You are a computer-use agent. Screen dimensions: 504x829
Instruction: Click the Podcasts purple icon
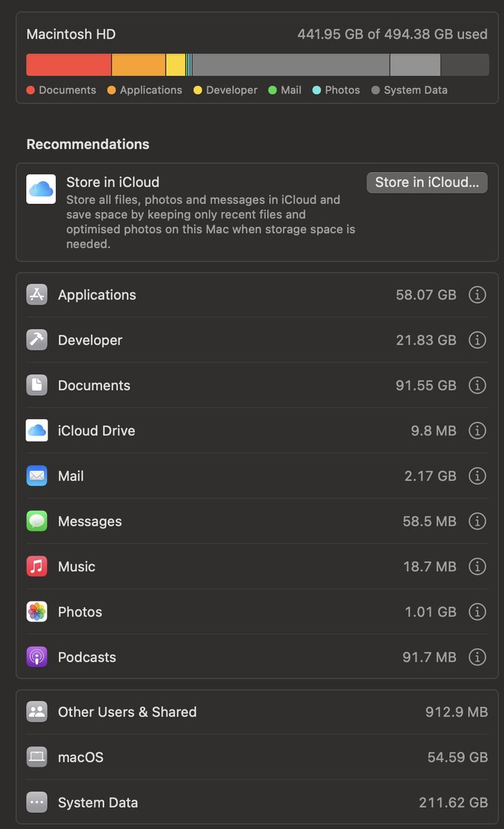[x=37, y=657]
